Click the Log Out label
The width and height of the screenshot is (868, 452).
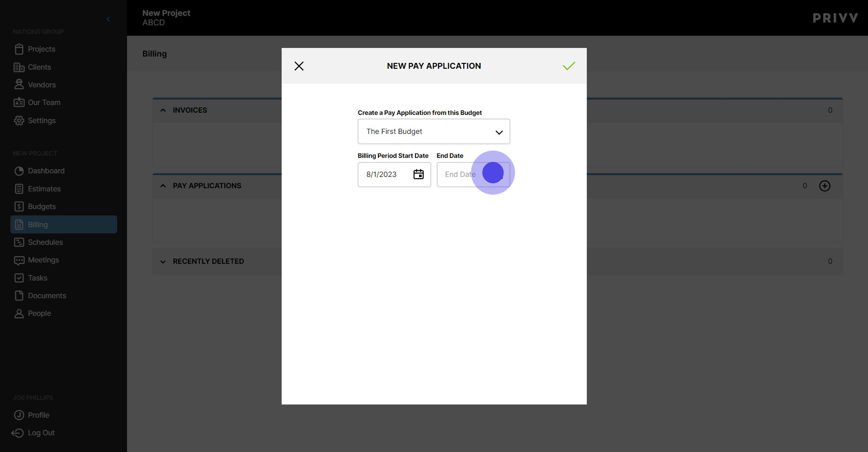[41, 433]
